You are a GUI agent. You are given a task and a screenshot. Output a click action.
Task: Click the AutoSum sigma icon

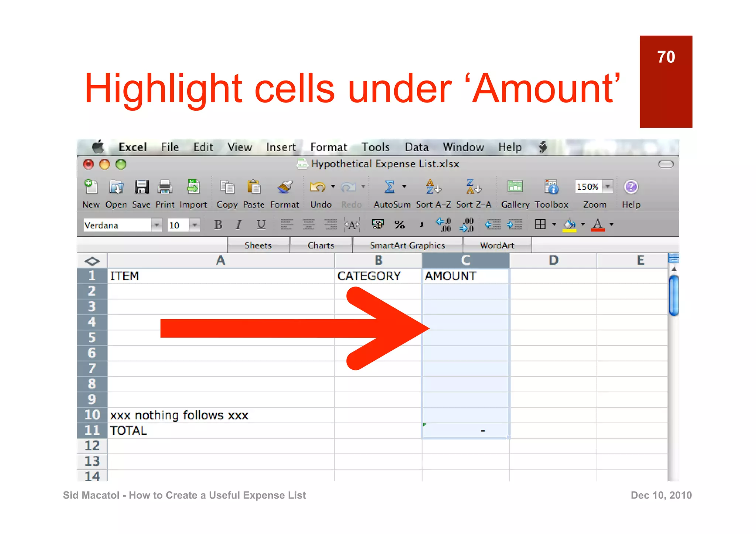coord(389,187)
